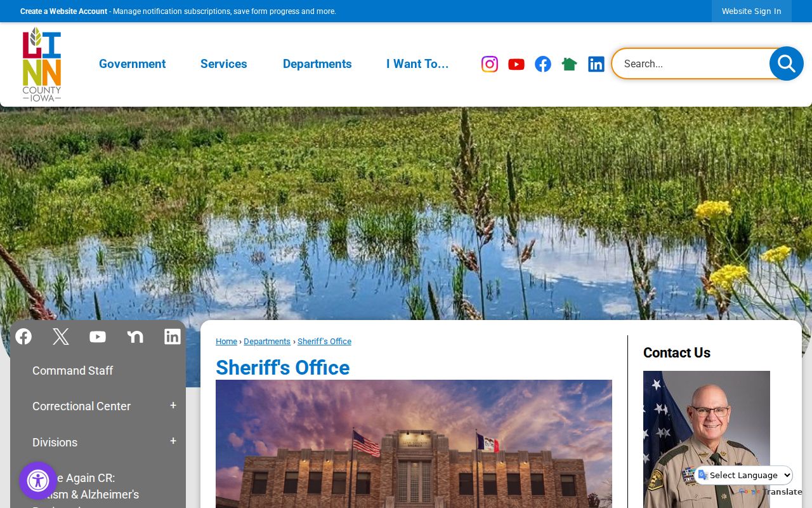Open the X icon in the sidebar
Screen dimensions: 812x508
click(x=61, y=337)
